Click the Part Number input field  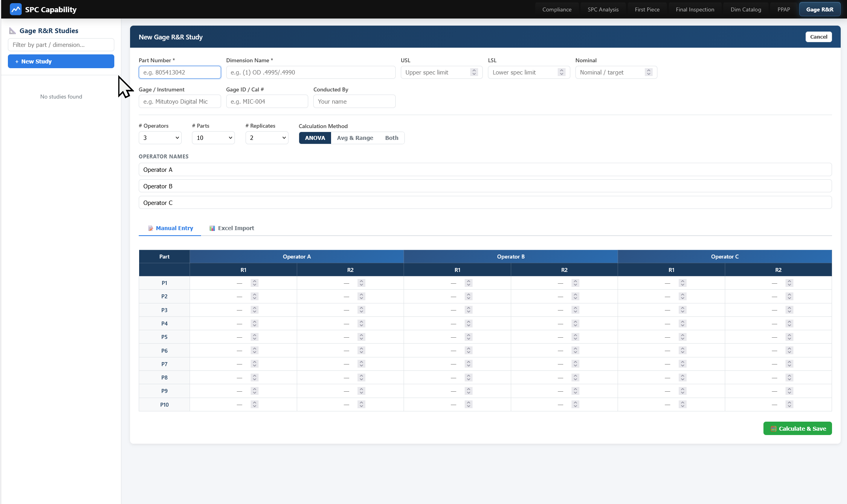tap(180, 72)
